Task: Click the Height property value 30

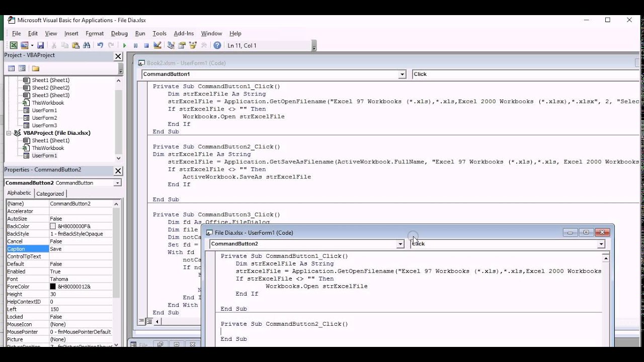Action: coord(53,294)
